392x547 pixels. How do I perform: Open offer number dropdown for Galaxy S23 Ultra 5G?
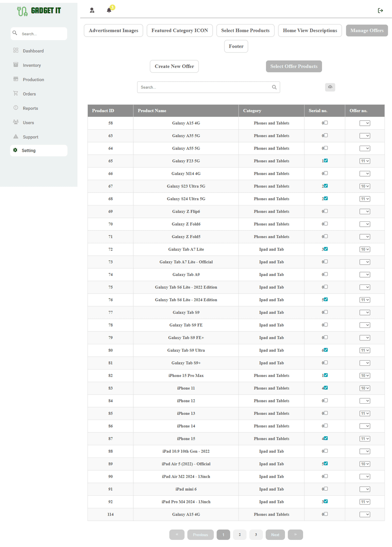point(365,186)
